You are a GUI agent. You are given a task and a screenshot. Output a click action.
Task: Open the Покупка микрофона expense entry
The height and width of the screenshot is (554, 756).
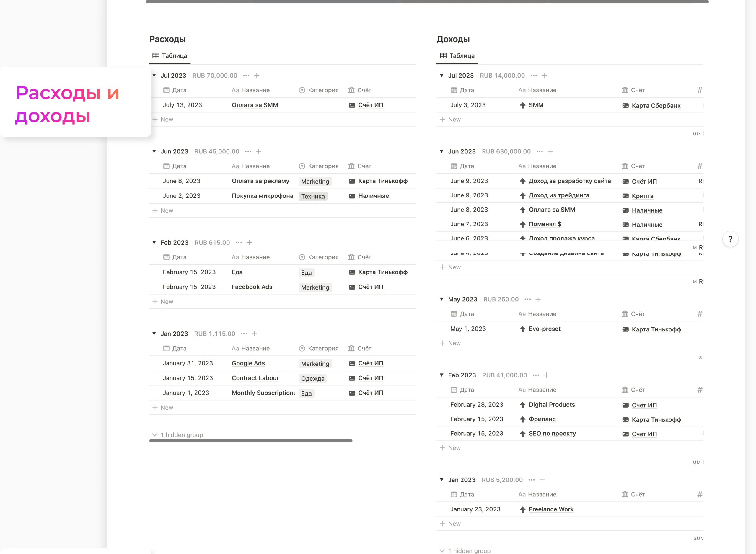tap(263, 195)
